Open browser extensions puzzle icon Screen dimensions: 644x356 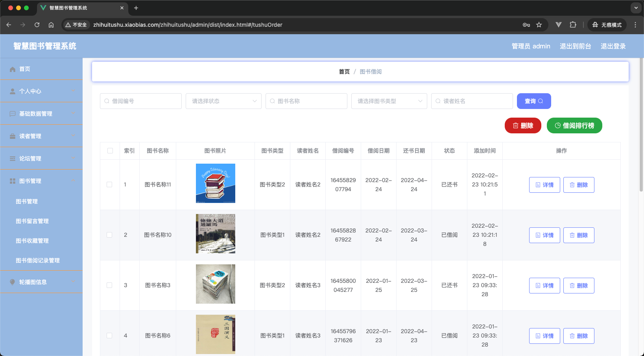point(573,25)
